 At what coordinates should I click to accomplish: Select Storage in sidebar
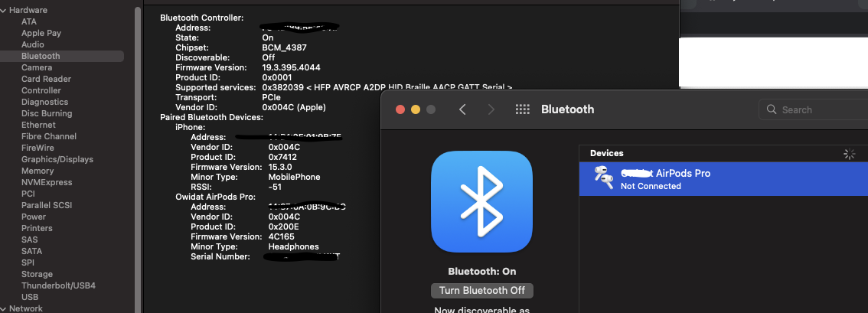tap(37, 274)
